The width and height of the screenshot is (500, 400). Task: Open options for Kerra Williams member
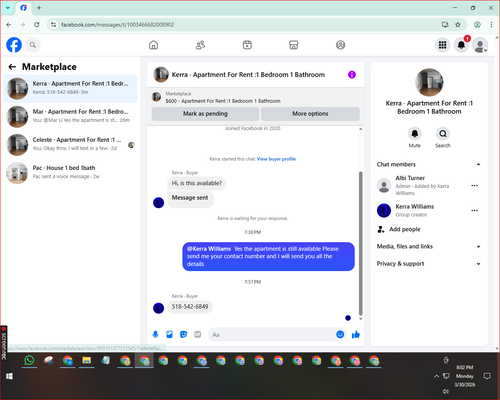(475, 210)
